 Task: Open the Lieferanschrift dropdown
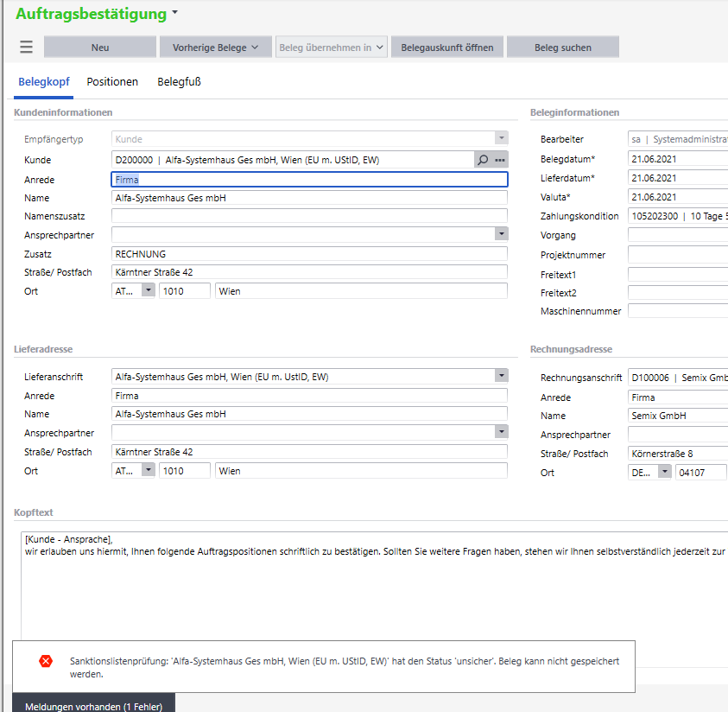pyautogui.click(x=501, y=376)
